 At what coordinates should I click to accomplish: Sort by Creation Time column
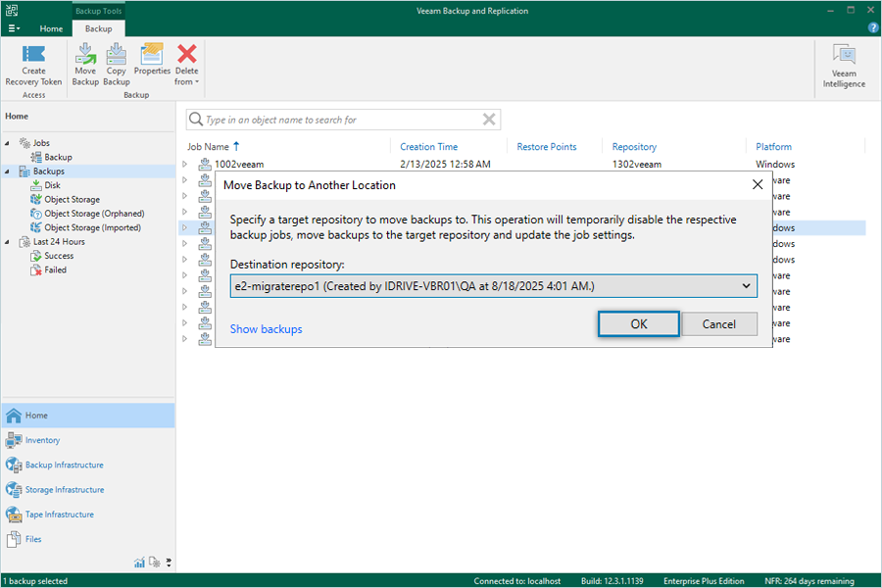428,147
